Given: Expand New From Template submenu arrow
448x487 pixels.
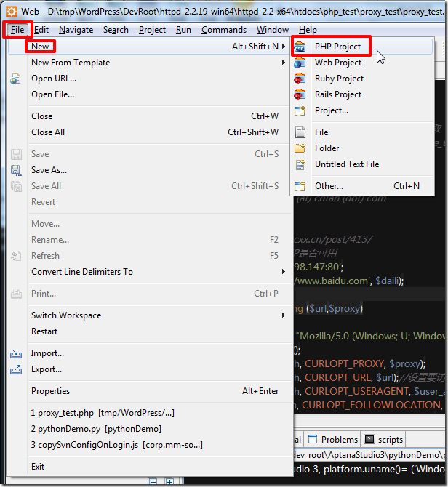Looking at the screenshot, I should tap(284, 63).
